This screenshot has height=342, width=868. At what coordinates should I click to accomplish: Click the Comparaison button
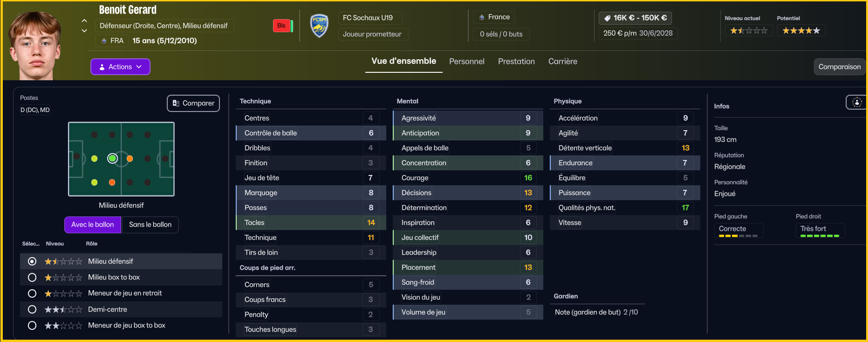coord(840,67)
